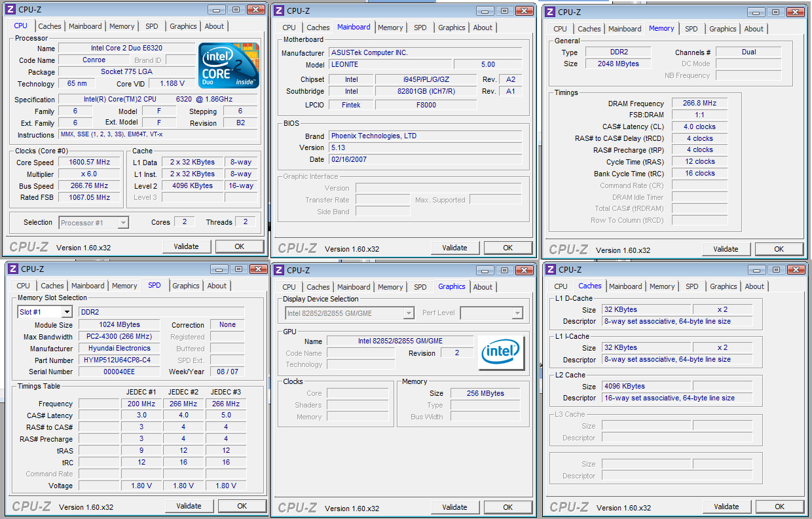This screenshot has width=812, height=519.
Task: Open the Perf Level dropdown
Action: [x=492, y=313]
